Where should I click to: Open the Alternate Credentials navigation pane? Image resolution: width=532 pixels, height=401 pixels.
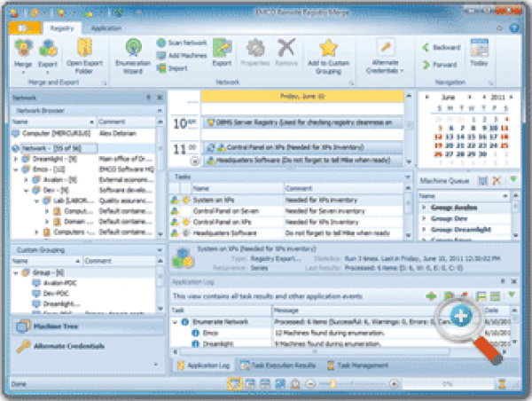tap(88, 346)
